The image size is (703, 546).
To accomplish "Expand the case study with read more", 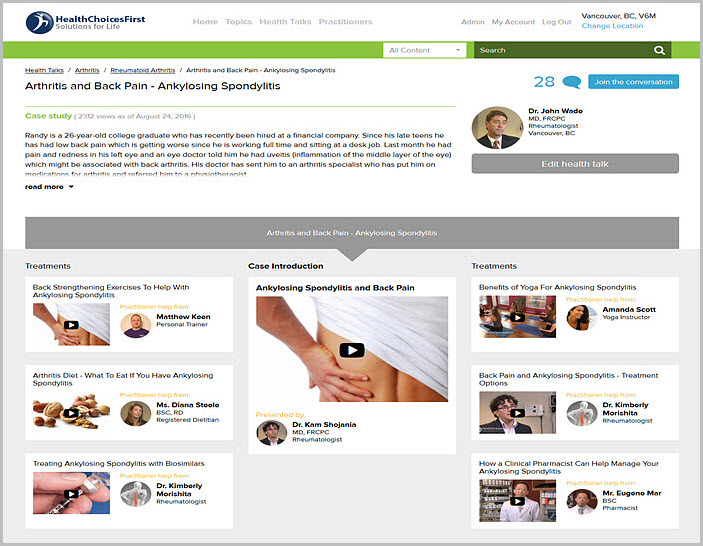I will 44,186.
